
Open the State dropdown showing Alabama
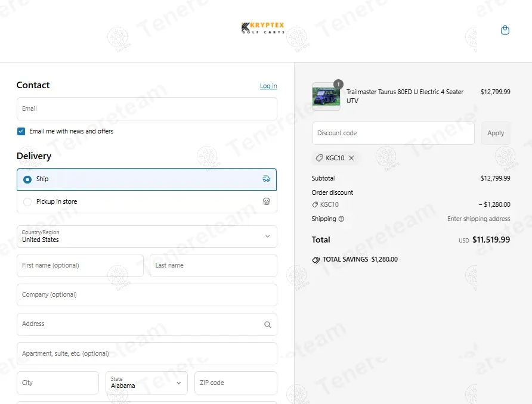pos(147,383)
